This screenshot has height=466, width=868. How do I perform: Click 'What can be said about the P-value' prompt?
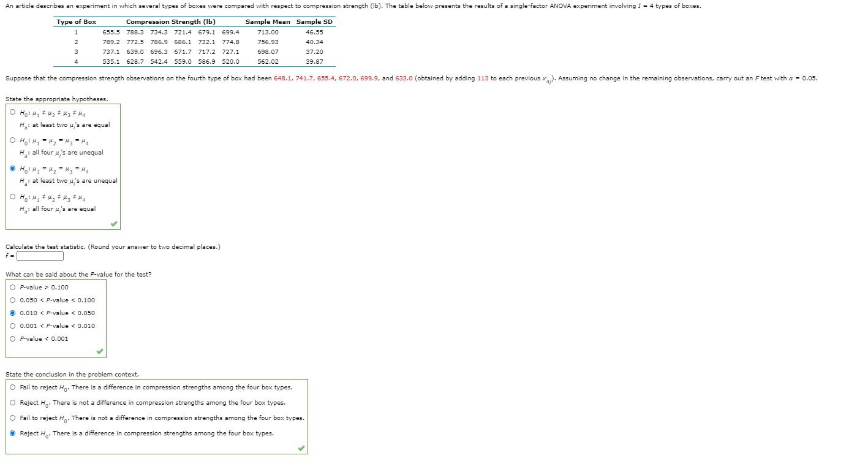tap(78, 274)
